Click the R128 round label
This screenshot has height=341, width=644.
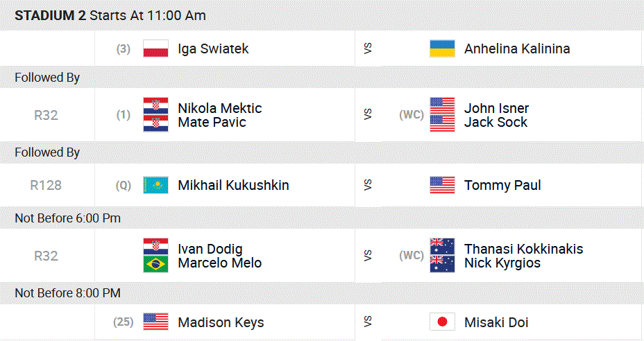point(46,185)
